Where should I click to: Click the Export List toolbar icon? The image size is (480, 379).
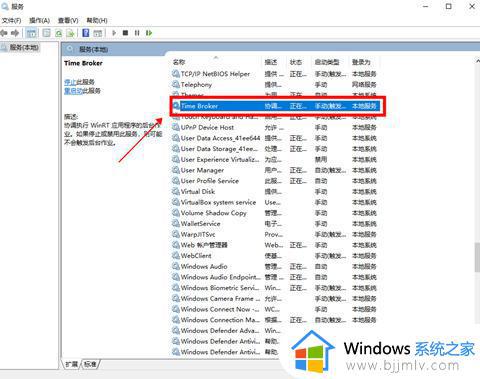[x=70, y=33]
